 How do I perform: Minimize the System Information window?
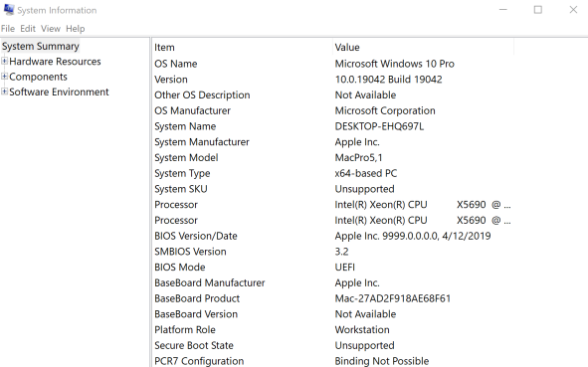click(x=503, y=10)
